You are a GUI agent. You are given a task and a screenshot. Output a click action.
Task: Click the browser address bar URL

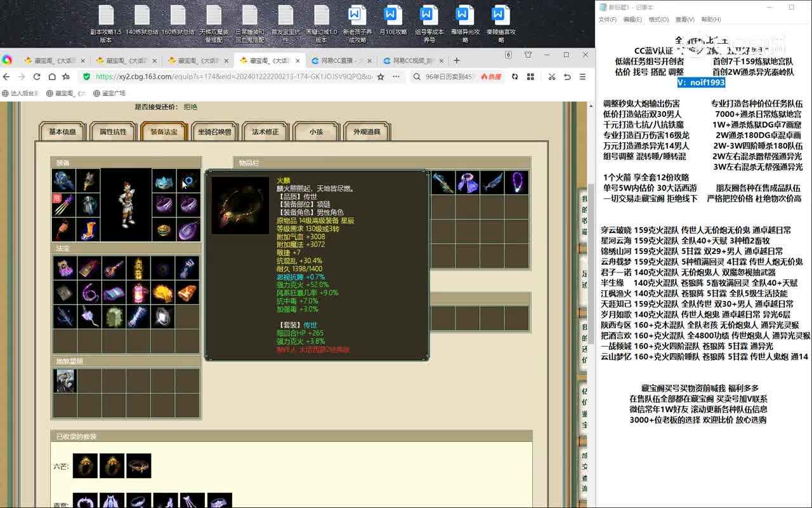point(233,77)
